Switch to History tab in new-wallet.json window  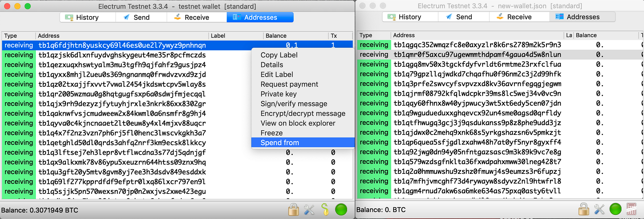pos(410,17)
